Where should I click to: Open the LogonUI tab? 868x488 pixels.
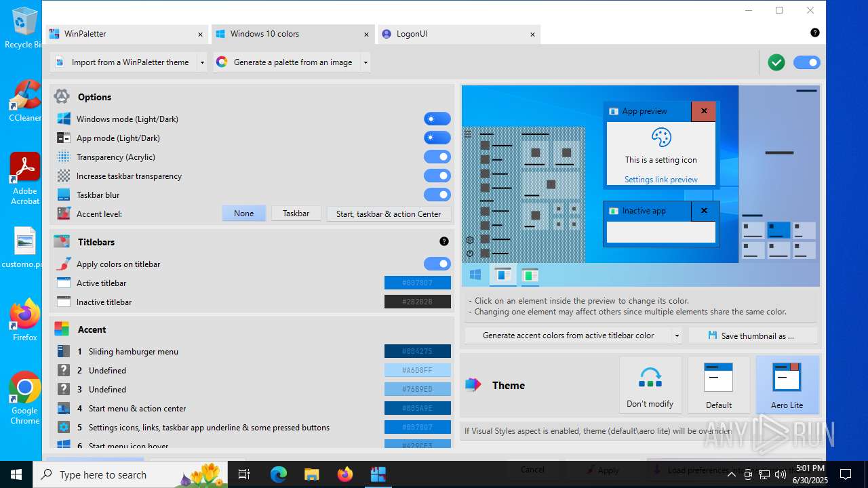pos(459,34)
